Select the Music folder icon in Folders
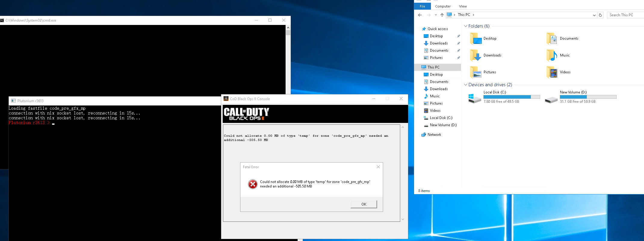This screenshot has width=644, height=241. point(552,56)
